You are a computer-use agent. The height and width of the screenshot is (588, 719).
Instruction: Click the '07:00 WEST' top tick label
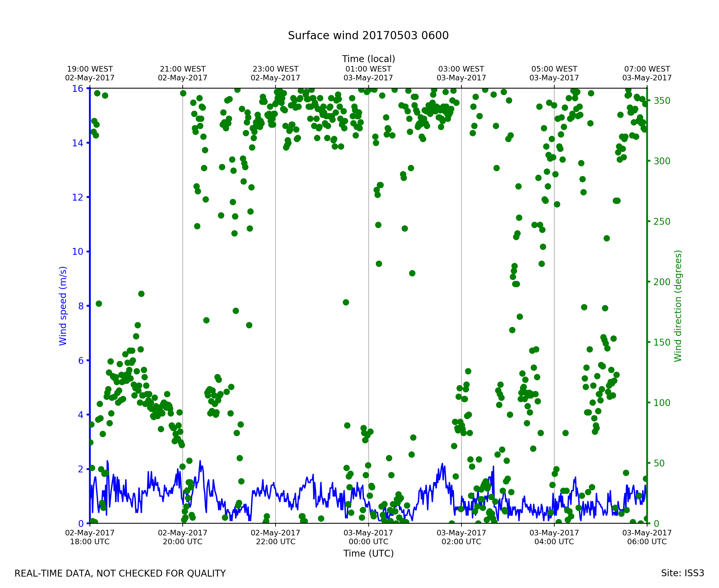[647, 69]
